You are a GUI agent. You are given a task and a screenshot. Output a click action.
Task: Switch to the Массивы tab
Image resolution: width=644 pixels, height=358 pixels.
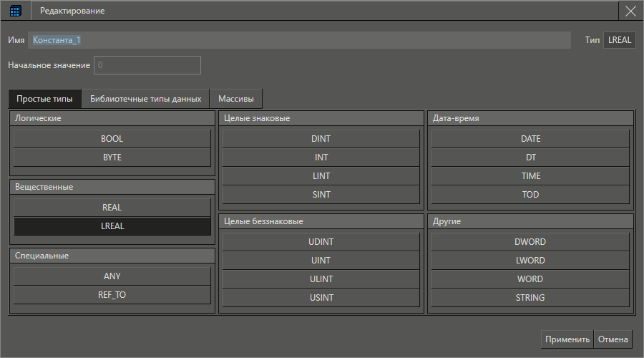(235, 99)
